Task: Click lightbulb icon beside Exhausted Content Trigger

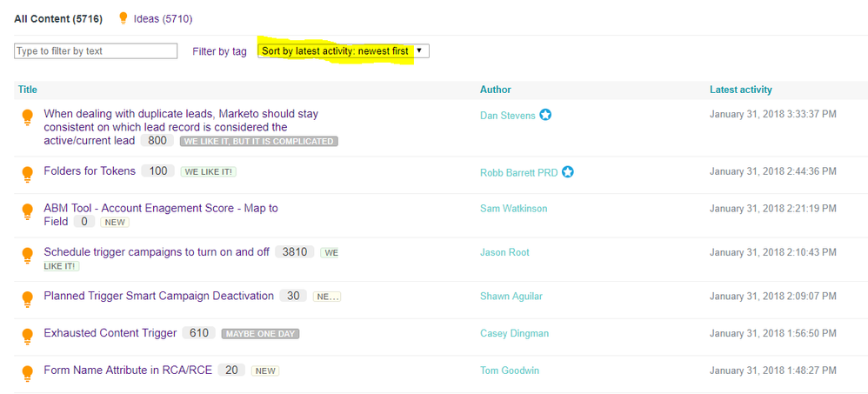Action: 27,337
